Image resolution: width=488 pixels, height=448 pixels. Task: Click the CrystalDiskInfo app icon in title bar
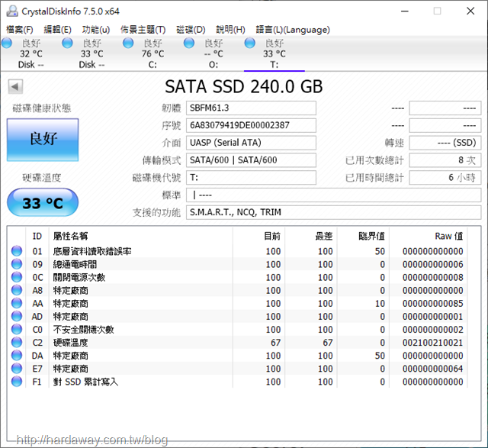click(x=12, y=11)
